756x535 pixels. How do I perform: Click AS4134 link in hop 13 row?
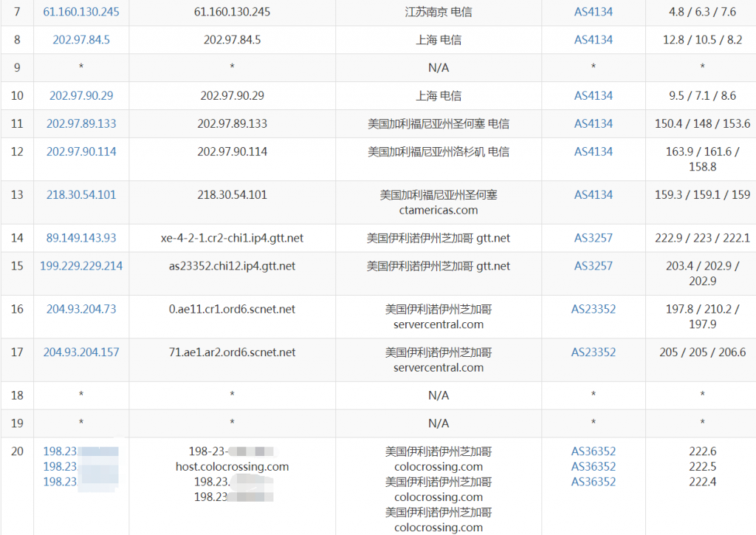click(594, 194)
